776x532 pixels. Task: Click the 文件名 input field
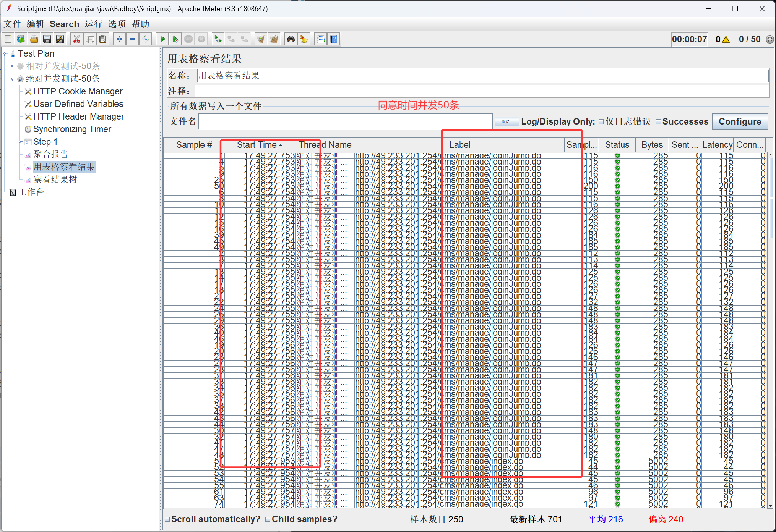(345, 122)
